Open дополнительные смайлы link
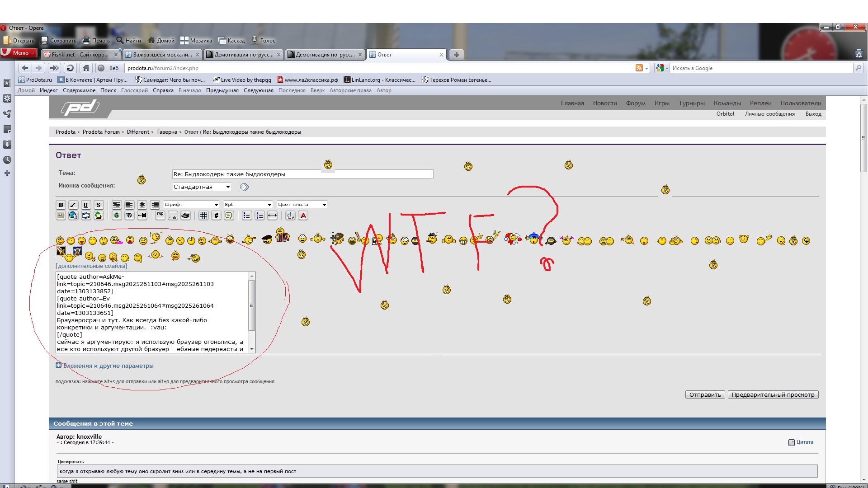 91,266
